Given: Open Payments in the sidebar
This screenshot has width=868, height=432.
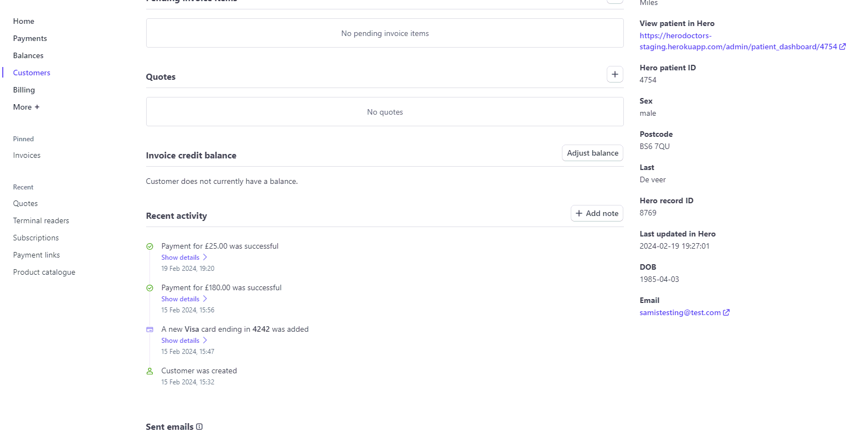Looking at the screenshot, I should [x=30, y=38].
